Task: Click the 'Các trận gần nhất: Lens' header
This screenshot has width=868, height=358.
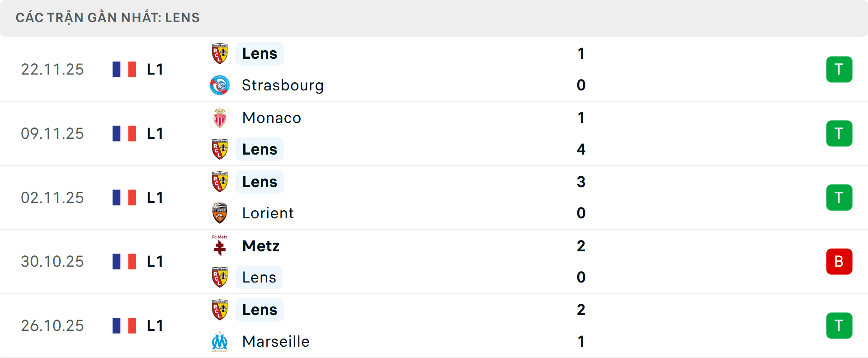Action: point(108,18)
